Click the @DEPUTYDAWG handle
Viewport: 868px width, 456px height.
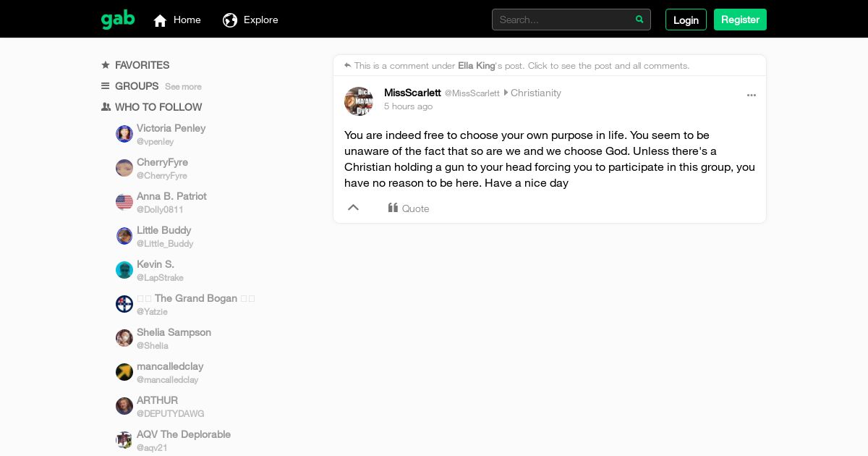pyautogui.click(x=171, y=414)
